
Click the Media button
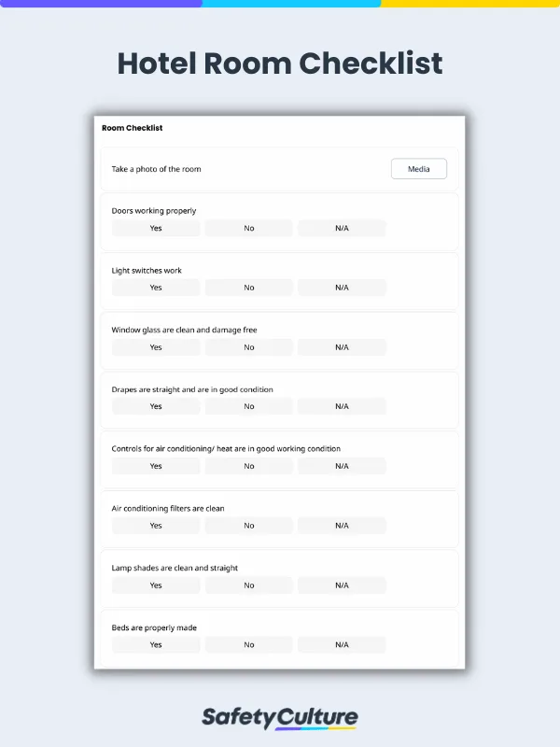[x=419, y=169]
